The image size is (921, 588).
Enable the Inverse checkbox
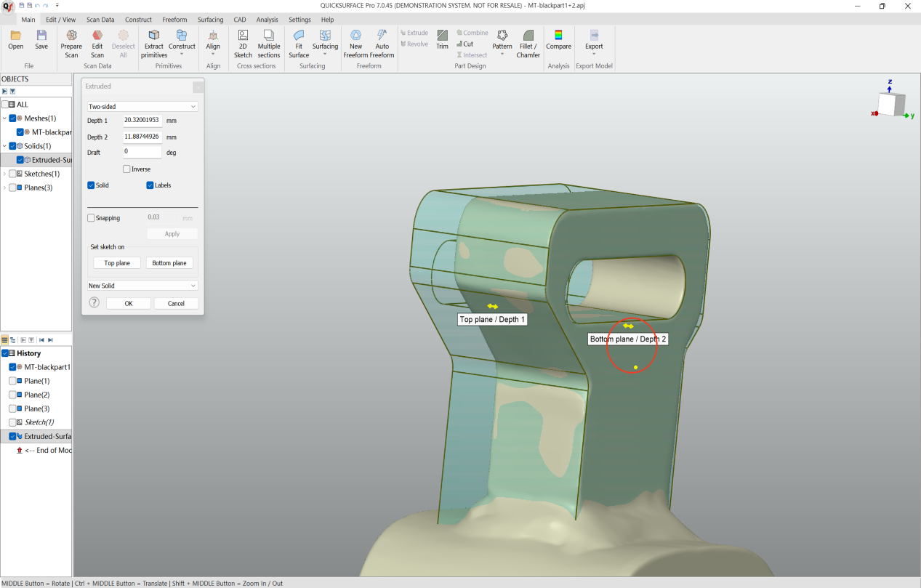click(126, 169)
